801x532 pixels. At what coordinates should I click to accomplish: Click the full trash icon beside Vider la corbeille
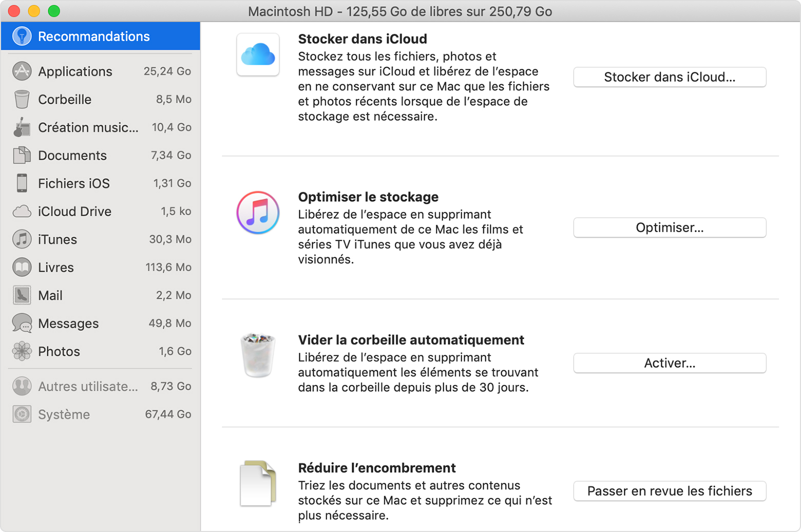coord(258,355)
